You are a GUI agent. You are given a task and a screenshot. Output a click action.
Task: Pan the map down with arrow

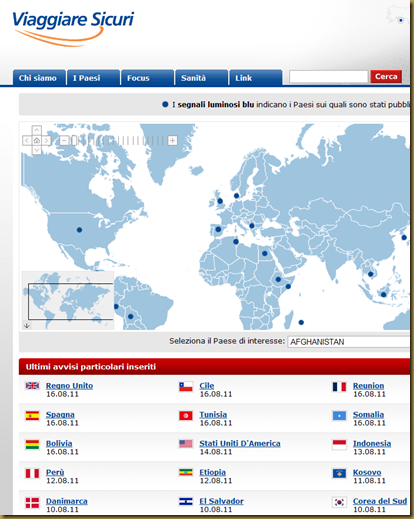click(37, 150)
